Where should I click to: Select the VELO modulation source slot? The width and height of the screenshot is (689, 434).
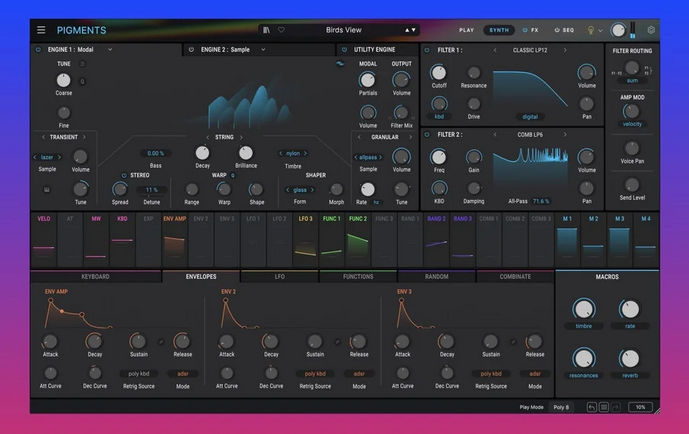tap(44, 240)
